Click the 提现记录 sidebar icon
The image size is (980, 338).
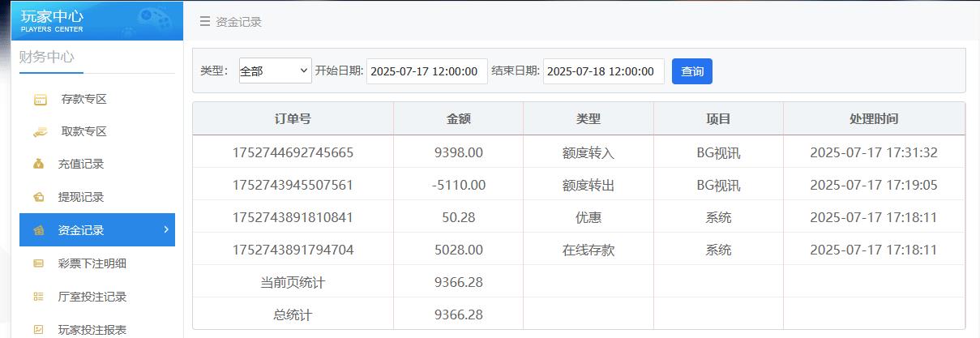(x=39, y=197)
